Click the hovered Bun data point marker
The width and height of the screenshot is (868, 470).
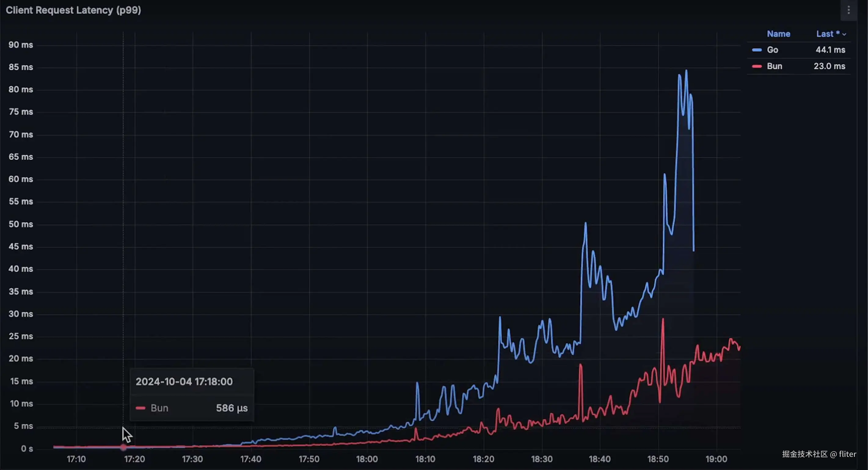pyautogui.click(x=123, y=447)
